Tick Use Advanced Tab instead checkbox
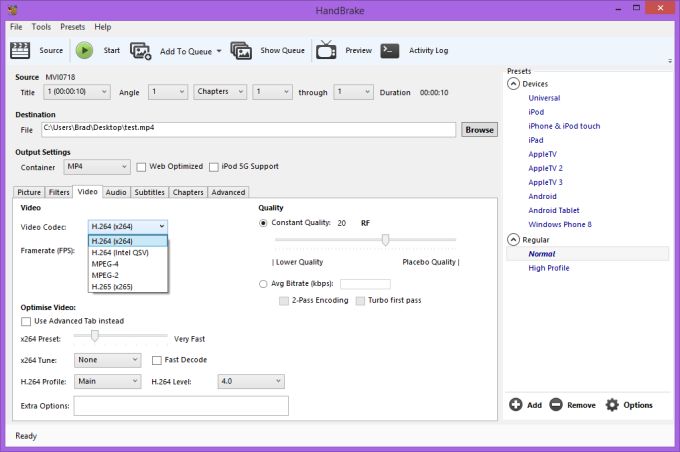Screen dimensions: 680x452 pyautogui.click(x=26, y=321)
